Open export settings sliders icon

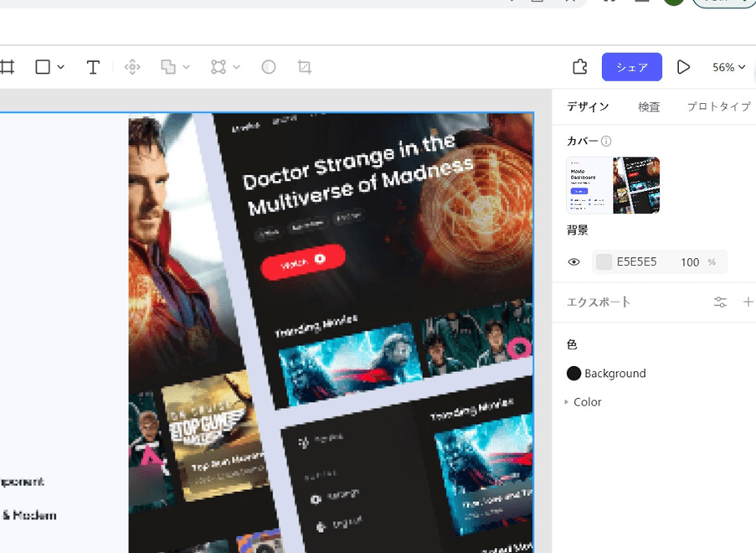[720, 302]
